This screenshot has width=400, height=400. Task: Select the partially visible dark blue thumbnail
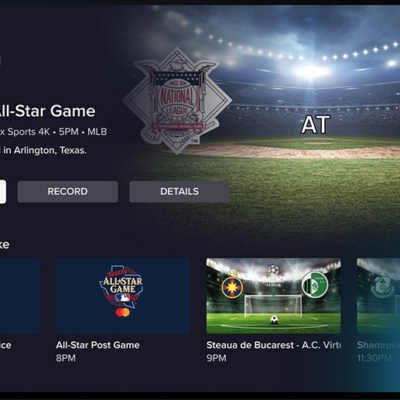(x=20, y=296)
